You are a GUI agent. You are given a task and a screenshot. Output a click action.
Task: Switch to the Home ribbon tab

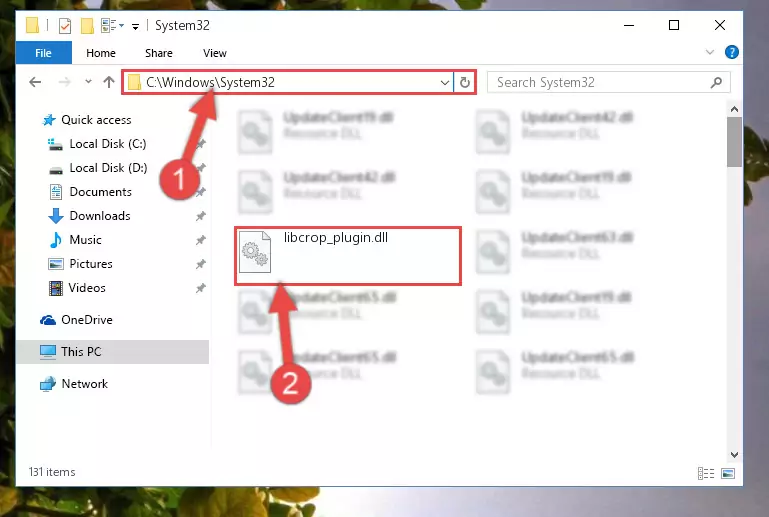click(x=101, y=53)
